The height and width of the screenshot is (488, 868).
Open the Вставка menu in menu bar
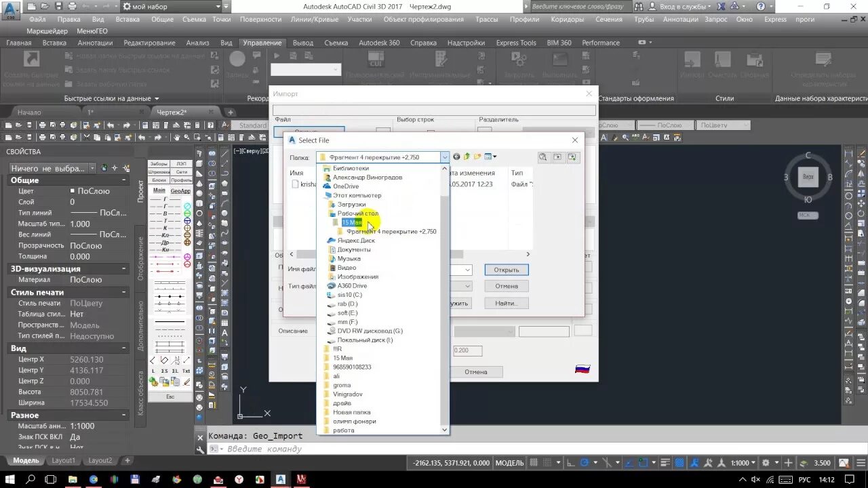coord(127,20)
